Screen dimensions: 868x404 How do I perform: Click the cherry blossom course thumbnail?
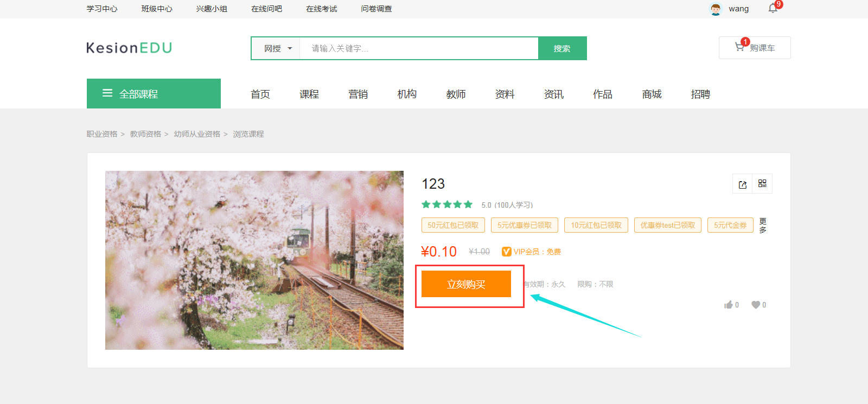click(254, 260)
